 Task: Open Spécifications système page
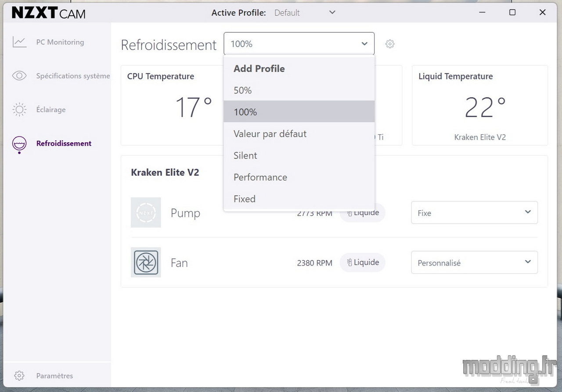point(73,76)
